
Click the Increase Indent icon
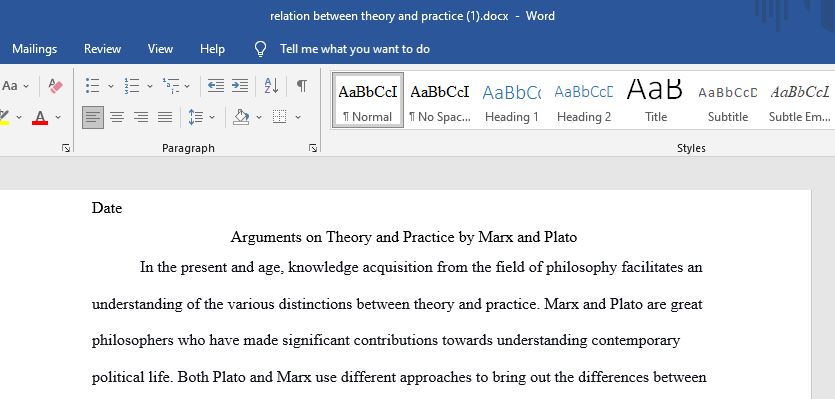click(240, 86)
